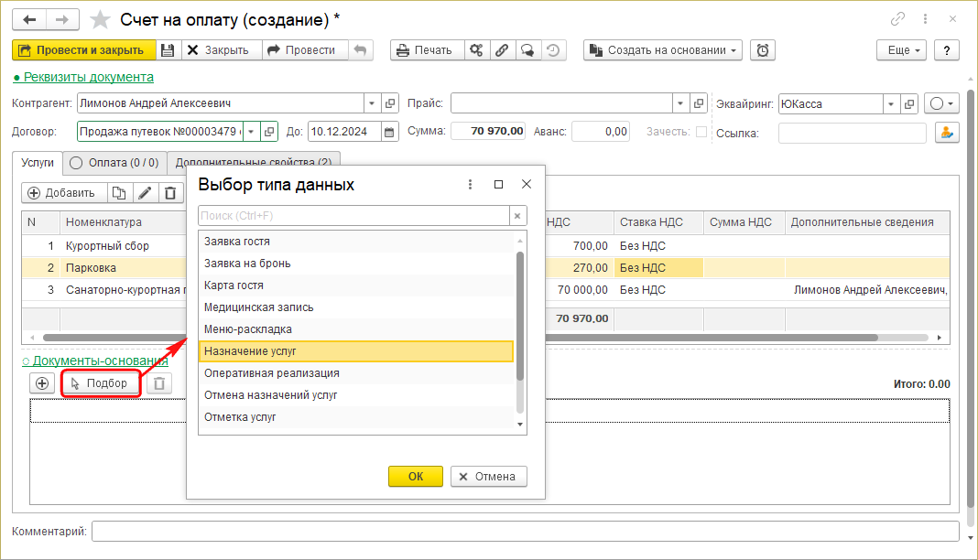Add document to favorites with star icon

[x=103, y=19]
